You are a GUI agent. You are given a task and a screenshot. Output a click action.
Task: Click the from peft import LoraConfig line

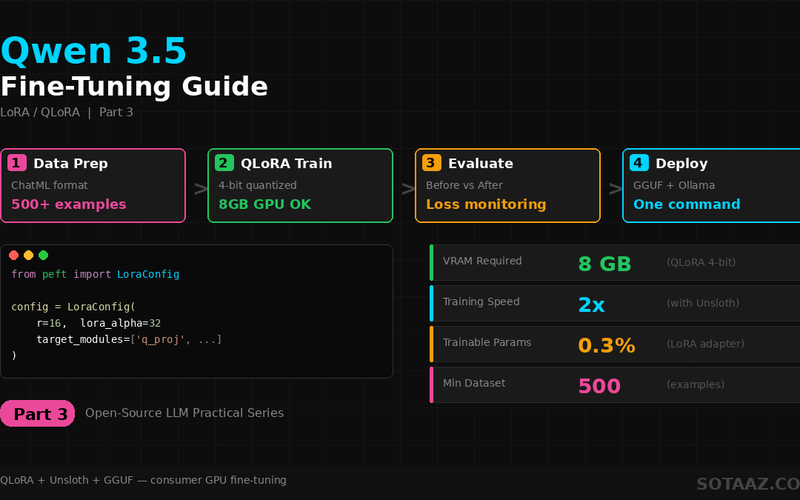[95, 274]
